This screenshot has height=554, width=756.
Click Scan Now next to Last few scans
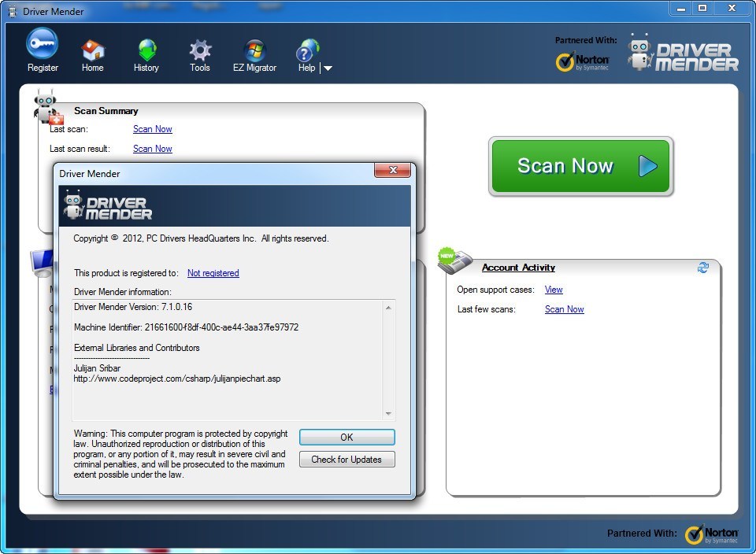click(x=564, y=309)
